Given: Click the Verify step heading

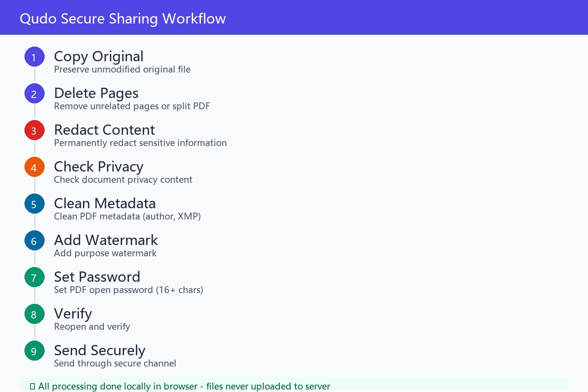Looking at the screenshot, I should 73,314.
